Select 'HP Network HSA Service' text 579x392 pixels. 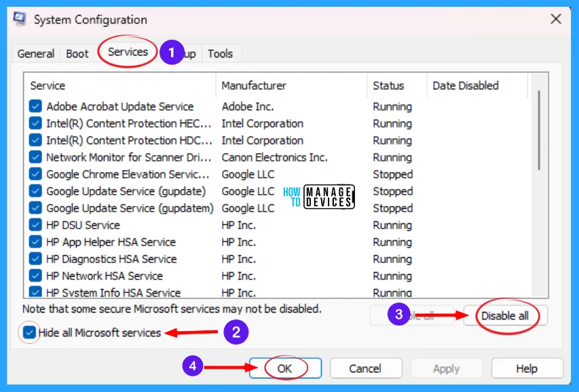click(x=105, y=276)
